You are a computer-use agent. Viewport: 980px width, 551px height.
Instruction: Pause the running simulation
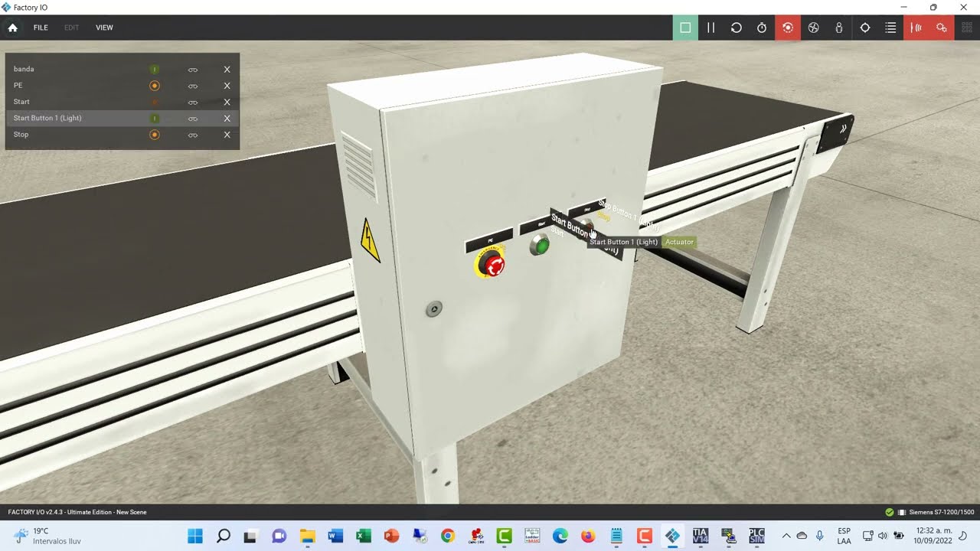[710, 28]
